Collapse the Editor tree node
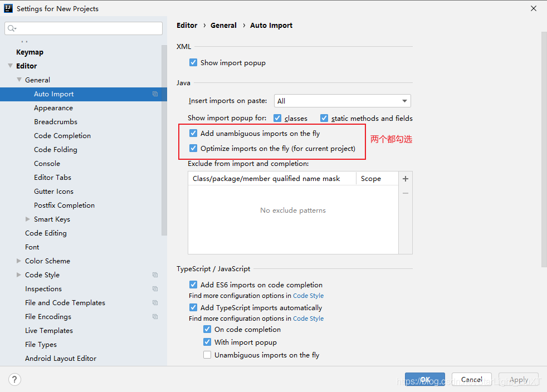The image size is (547, 392). coord(11,66)
